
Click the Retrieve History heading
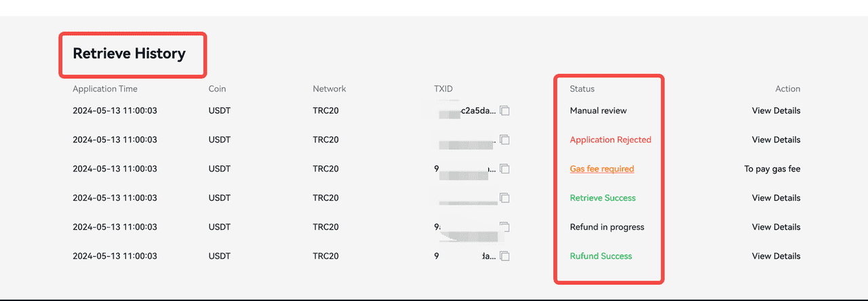[129, 54]
